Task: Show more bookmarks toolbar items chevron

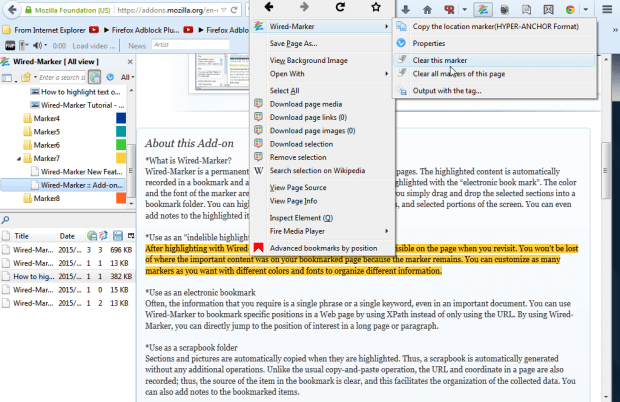Action: [x=615, y=30]
